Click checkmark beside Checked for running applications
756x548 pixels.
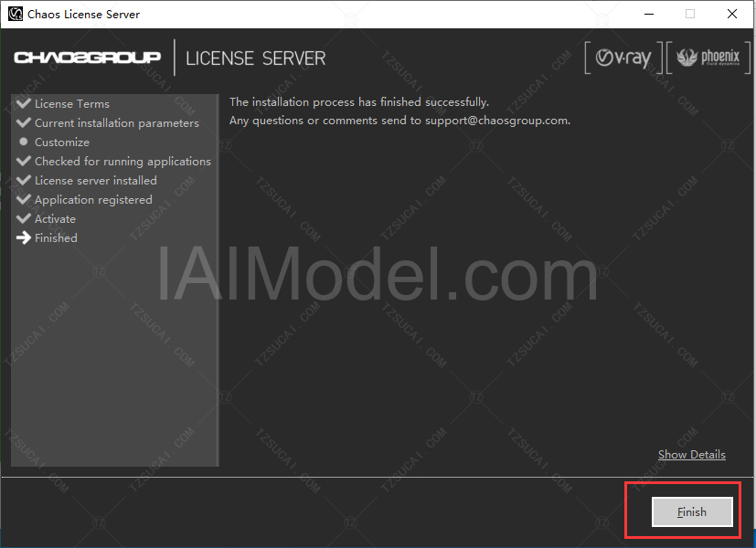tap(24, 161)
